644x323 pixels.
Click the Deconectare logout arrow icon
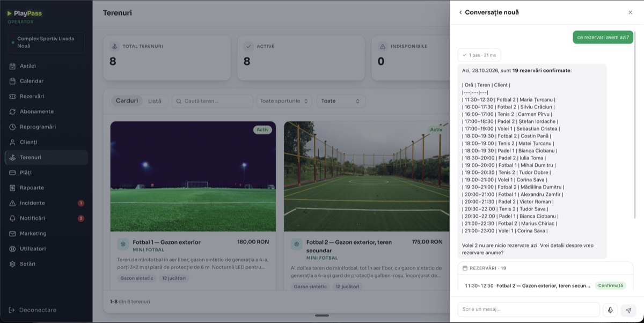(x=12, y=310)
